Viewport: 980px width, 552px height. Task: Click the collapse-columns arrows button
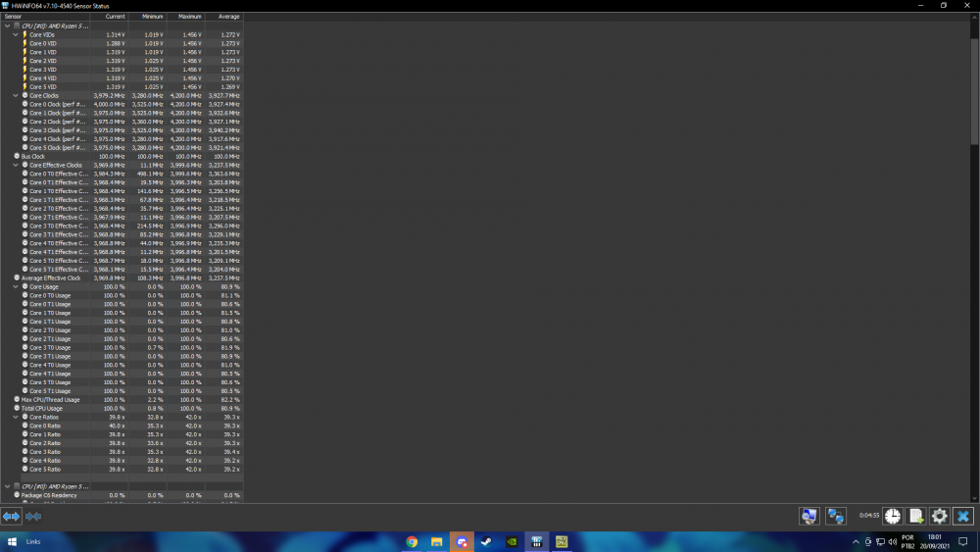click(33, 517)
